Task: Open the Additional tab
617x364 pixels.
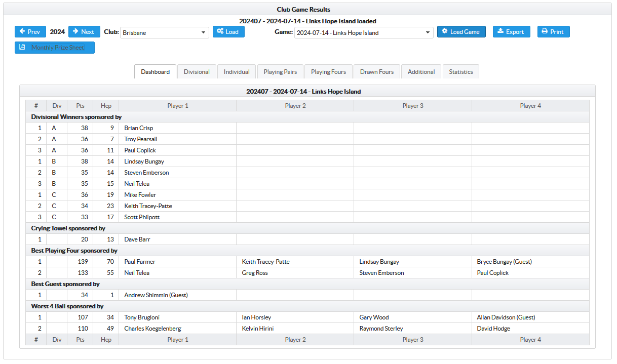Action: (x=421, y=72)
